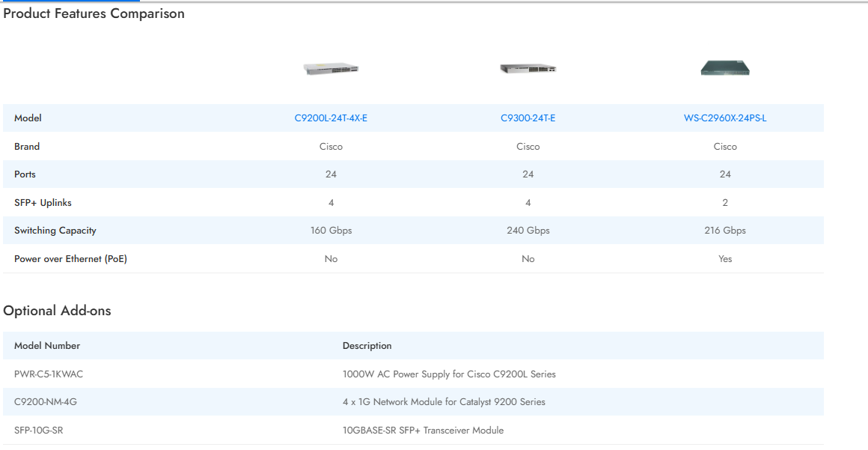Open the WS-C2960X-24PS-L model link

coord(725,118)
